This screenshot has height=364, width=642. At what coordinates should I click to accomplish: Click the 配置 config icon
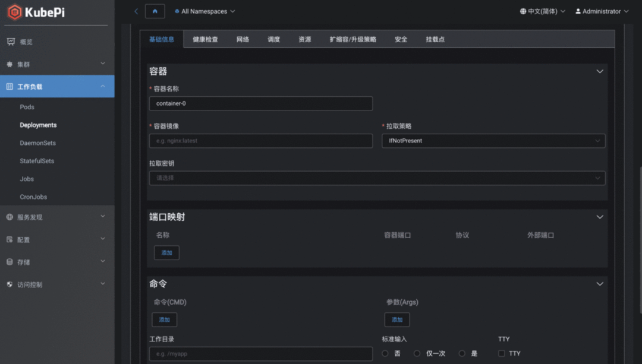coord(10,240)
